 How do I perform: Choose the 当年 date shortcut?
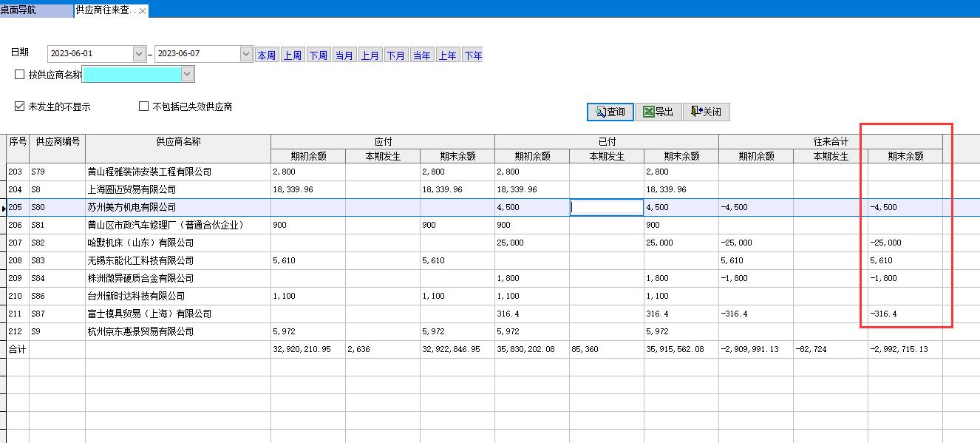coord(421,55)
